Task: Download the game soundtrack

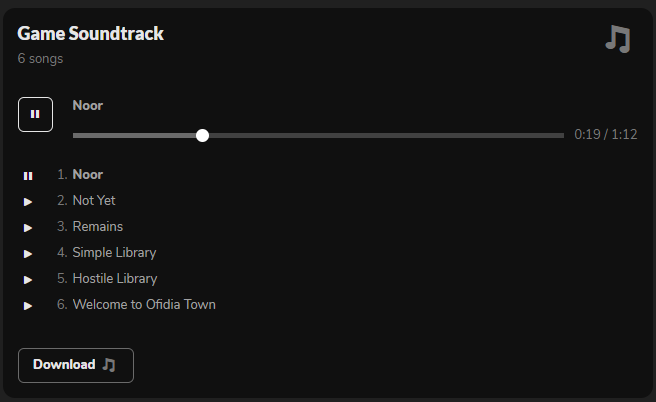Action: coord(76,365)
